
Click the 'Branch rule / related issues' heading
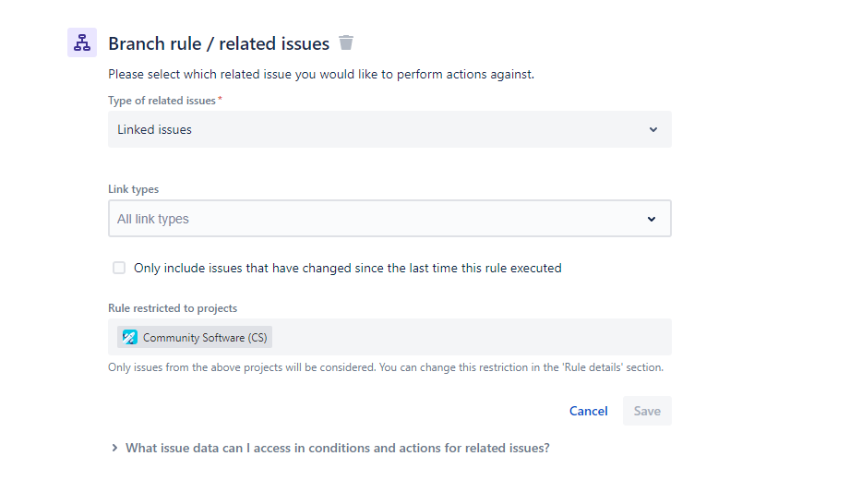point(219,43)
